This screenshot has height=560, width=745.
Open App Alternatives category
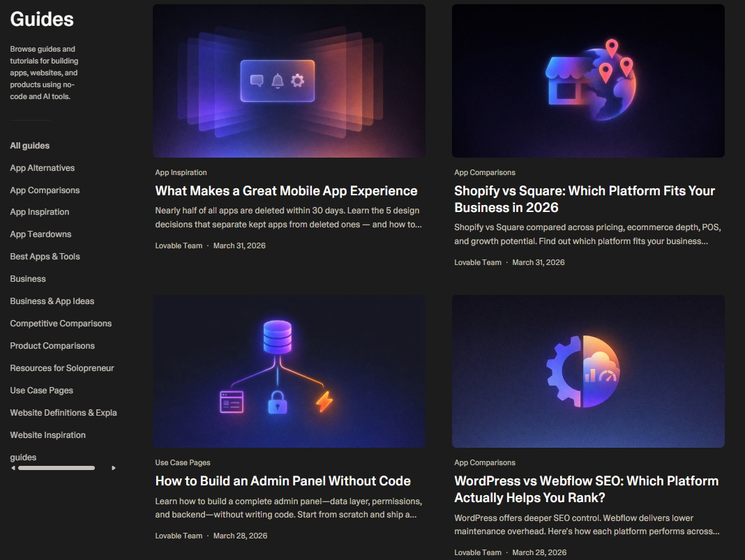point(43,168)
